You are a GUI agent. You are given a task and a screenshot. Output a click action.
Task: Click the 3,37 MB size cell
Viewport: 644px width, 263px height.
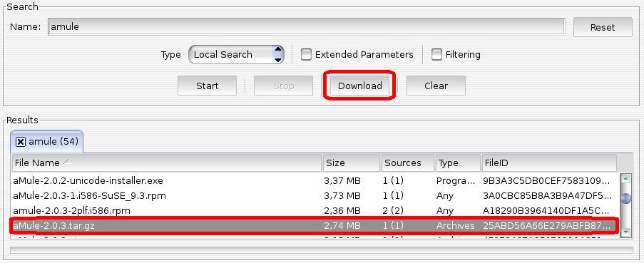click(x=342, y=180)
